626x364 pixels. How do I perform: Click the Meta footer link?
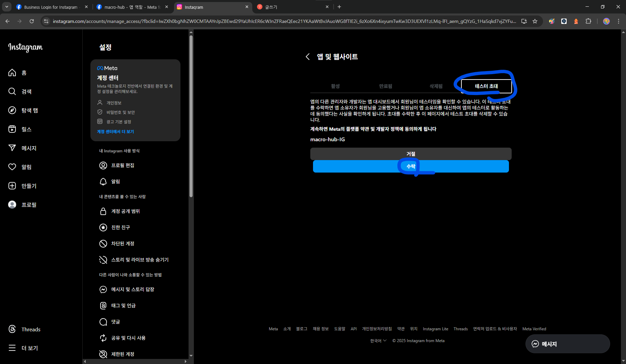click(x=273, y=329)
